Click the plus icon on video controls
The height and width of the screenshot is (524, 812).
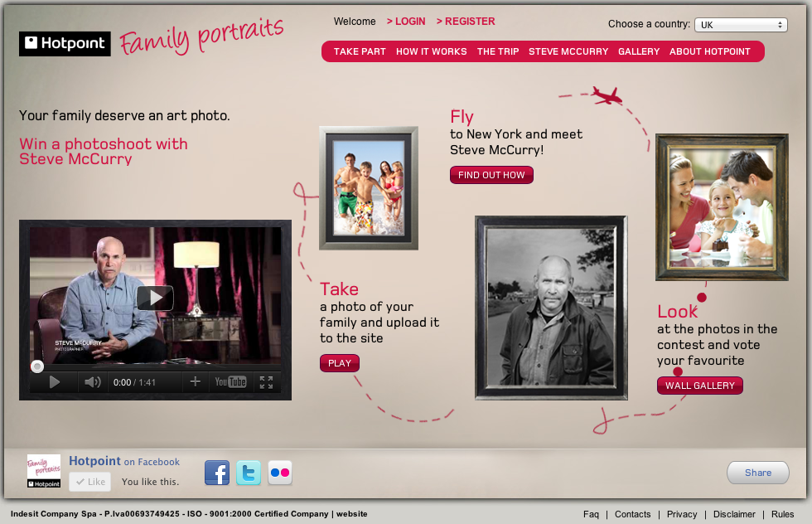tap(196, 382)
